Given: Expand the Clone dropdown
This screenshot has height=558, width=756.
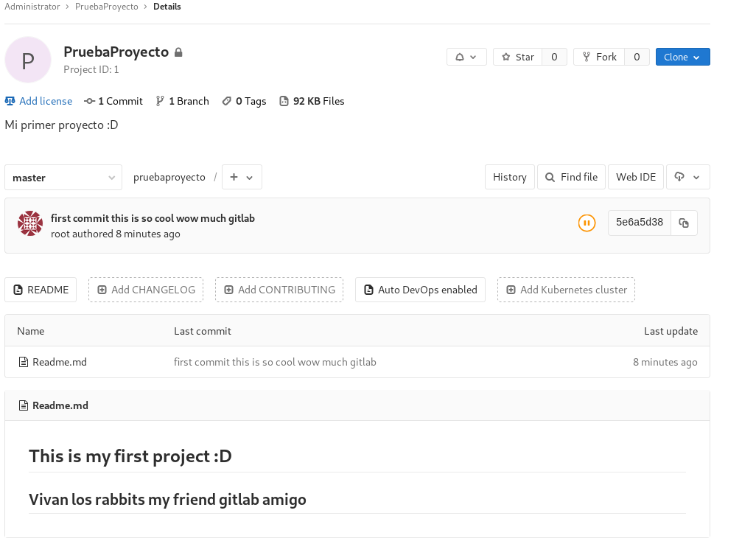Looking at the screenshot, I should click(x=682, y=57).
